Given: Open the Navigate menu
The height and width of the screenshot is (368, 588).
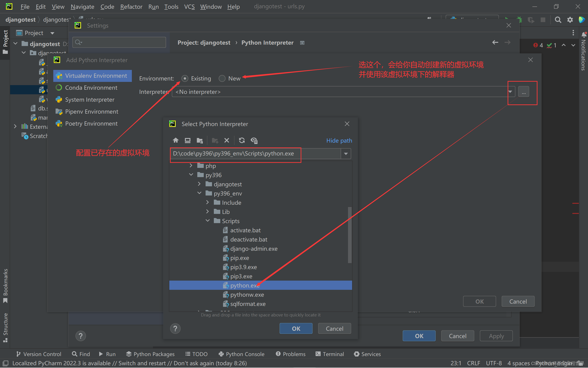Looking at the screenshot, I should pos(82,7).
